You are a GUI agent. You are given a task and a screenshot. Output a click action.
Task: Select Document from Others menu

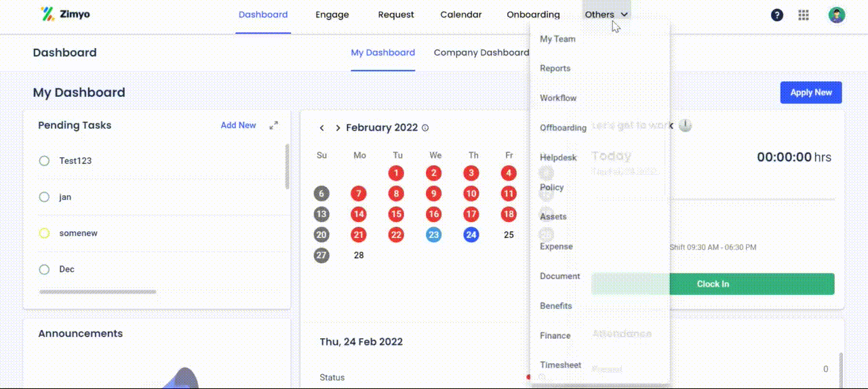tap(560, 276)
